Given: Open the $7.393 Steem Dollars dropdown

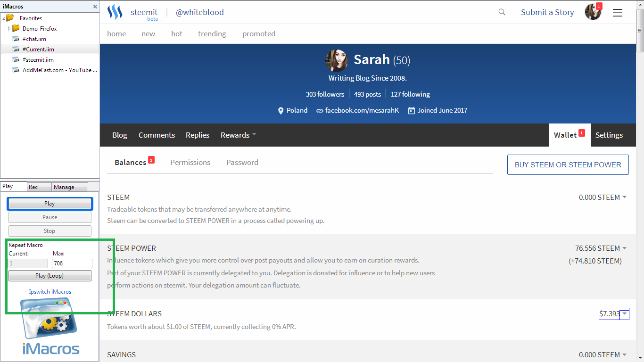Looking at the screenshot, I should [625, 313].
